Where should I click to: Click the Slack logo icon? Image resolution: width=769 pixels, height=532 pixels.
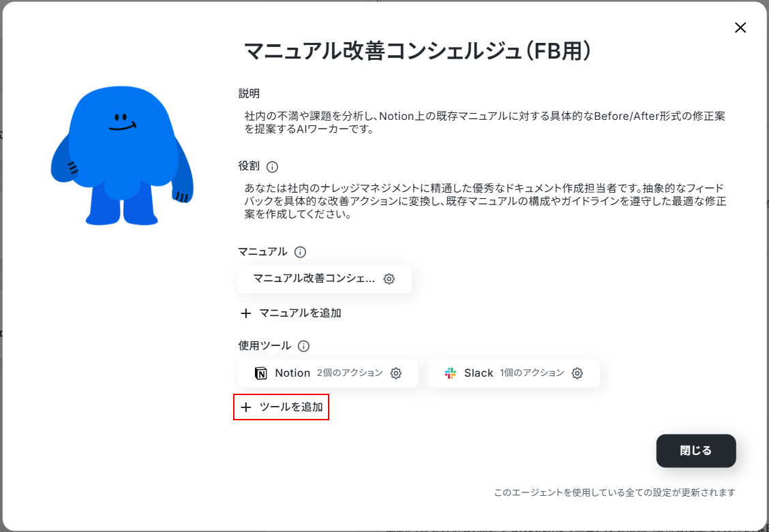click(x=450, y=373)
